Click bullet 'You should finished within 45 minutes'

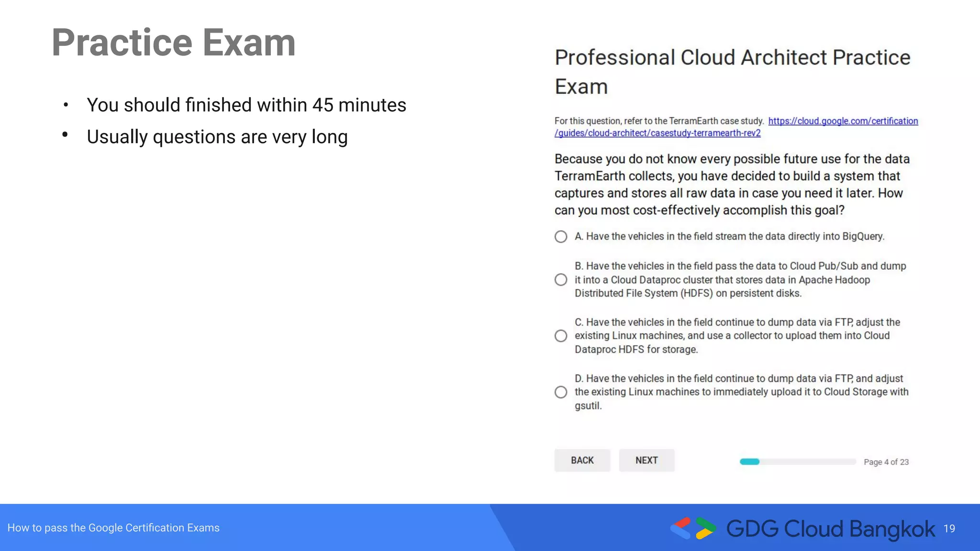click(x=246, y=105)
